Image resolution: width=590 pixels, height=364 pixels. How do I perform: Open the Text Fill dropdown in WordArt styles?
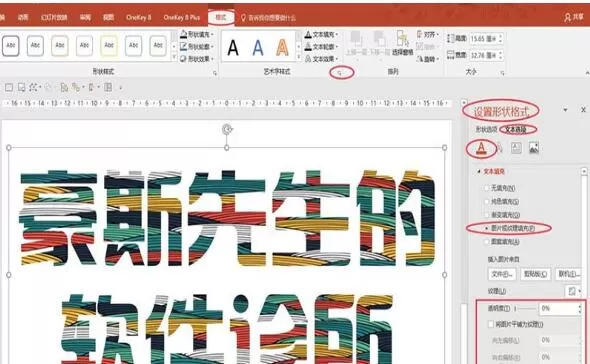click(321, 34)
